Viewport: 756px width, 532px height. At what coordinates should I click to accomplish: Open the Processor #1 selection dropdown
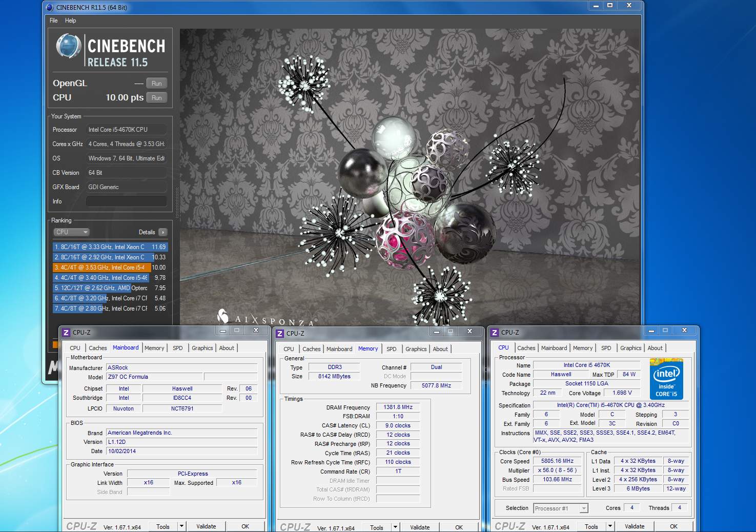point(561,508)
